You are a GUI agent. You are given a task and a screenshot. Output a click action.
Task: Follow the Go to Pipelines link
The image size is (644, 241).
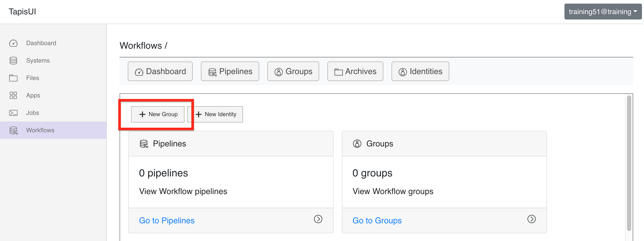pos(167,220)
